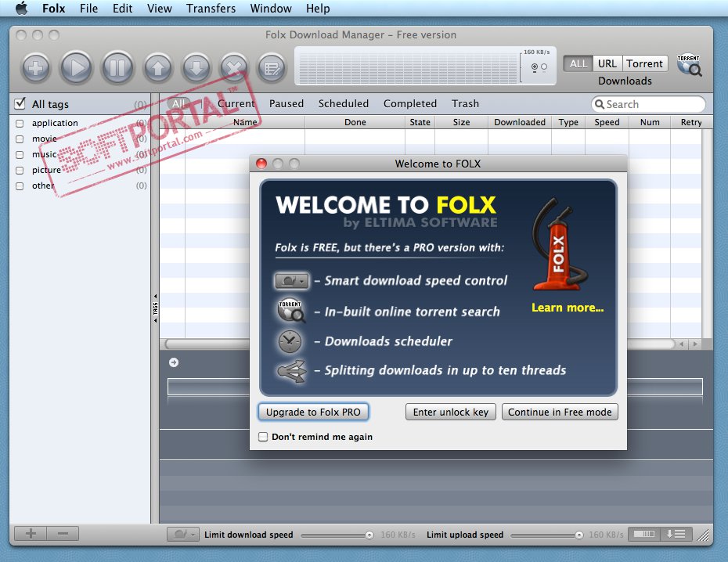Sort by the Speed column header

pyautogui.click(x=607, y=122)
